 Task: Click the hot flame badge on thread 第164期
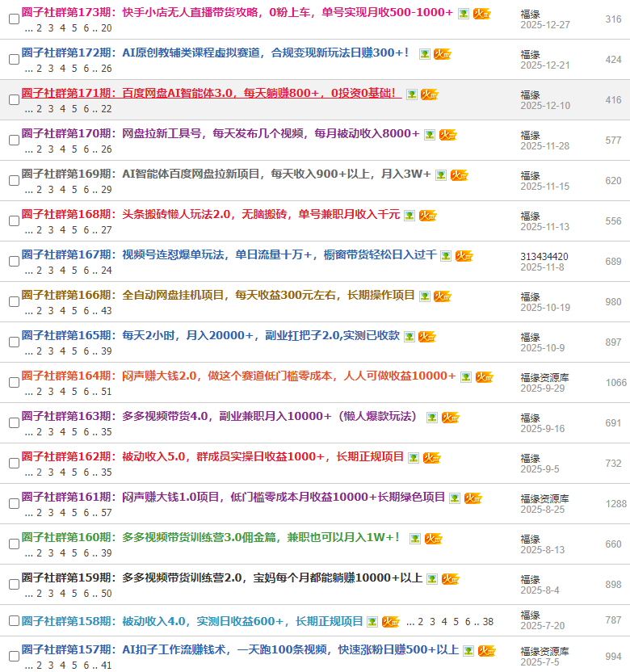click(484, 377)
